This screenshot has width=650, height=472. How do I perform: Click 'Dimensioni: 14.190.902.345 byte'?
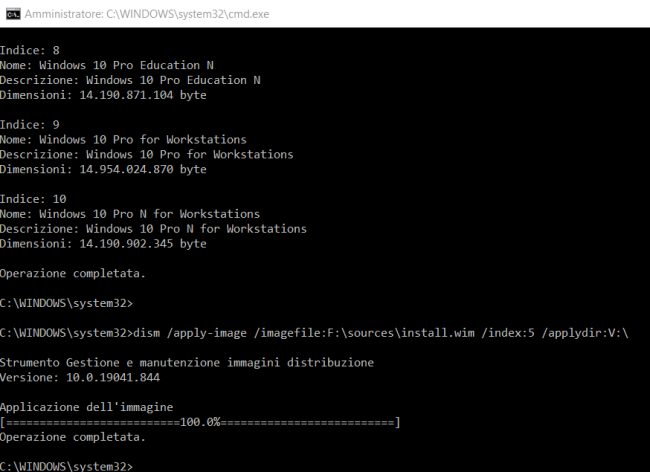[x=103, y=244]
